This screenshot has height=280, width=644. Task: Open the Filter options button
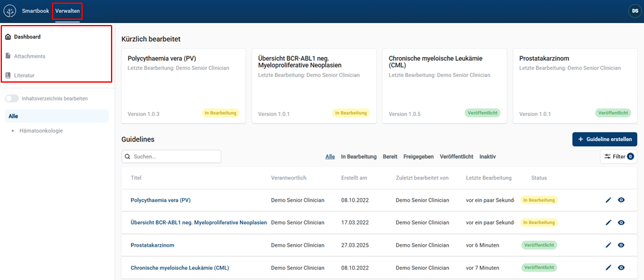pos(618,156)
